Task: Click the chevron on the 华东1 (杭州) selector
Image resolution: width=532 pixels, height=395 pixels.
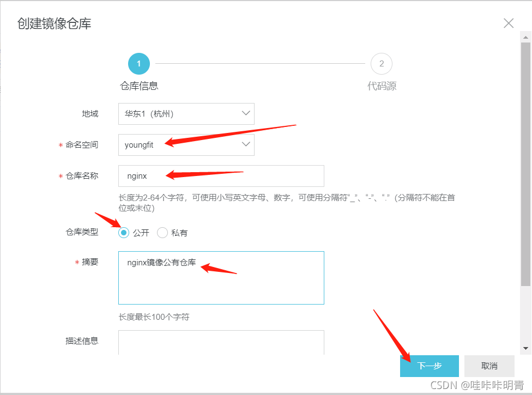Action: click(246, 113)
